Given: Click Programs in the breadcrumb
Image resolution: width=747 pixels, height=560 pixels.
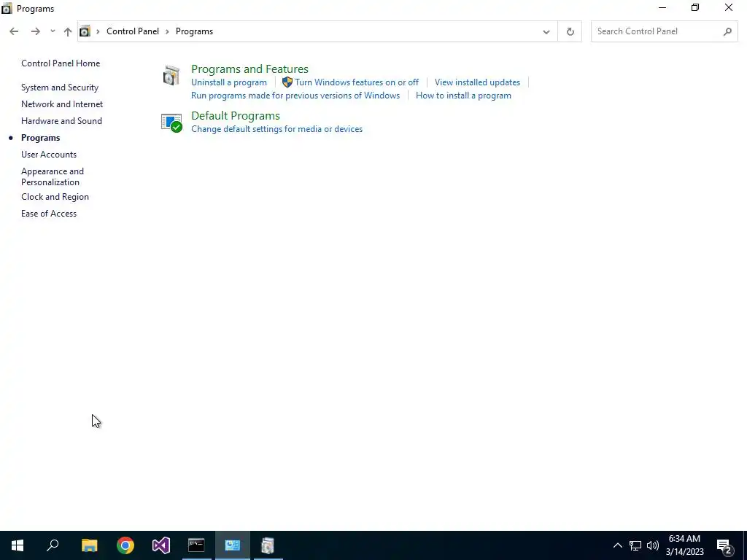Looking at the screenshot, I should (x=194, y=31).
